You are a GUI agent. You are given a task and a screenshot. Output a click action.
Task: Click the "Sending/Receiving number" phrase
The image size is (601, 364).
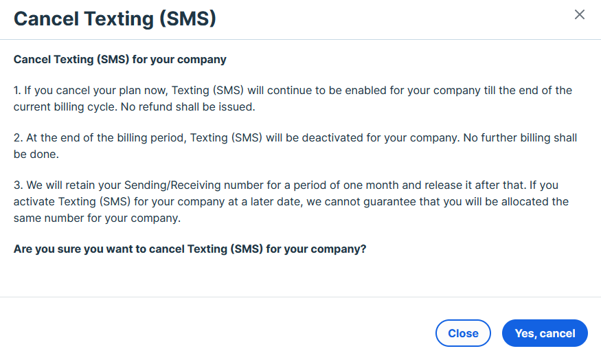[190, 185]
